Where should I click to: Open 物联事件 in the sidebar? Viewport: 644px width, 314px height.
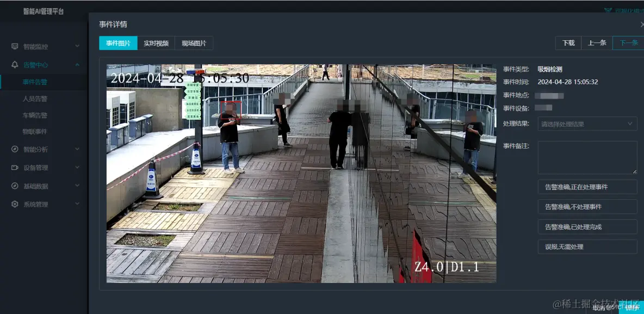click(35, 132)
